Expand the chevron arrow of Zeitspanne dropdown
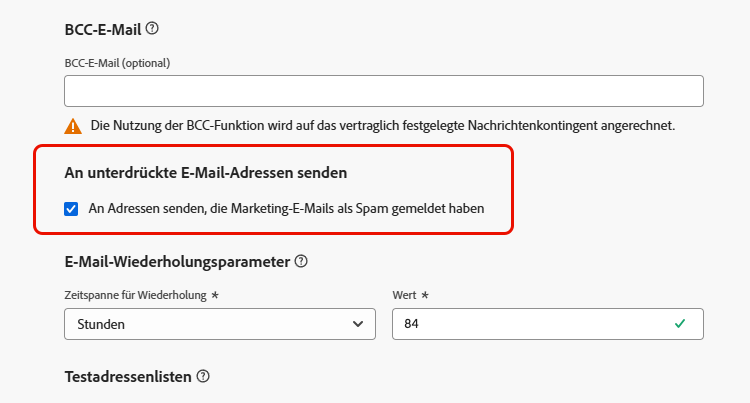Viewport: 750px width, 403px height. tap(357, 324)
